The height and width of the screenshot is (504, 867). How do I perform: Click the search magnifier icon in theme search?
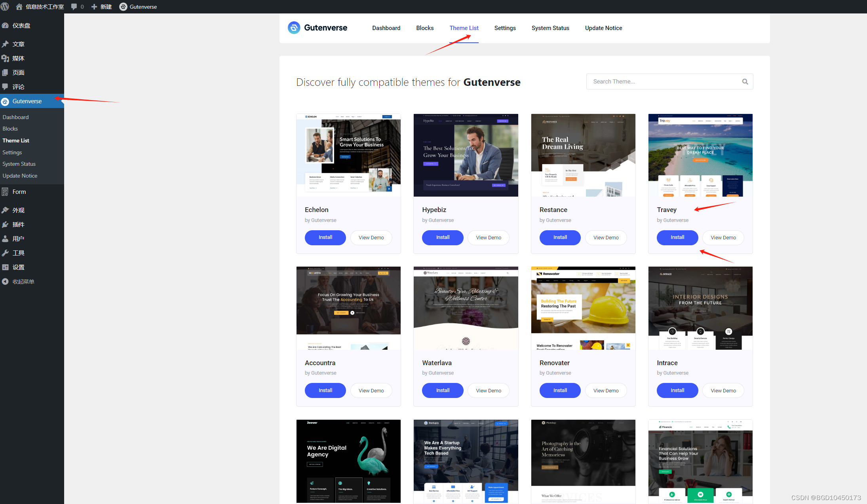pyautogui.click(x=745, y=82)
